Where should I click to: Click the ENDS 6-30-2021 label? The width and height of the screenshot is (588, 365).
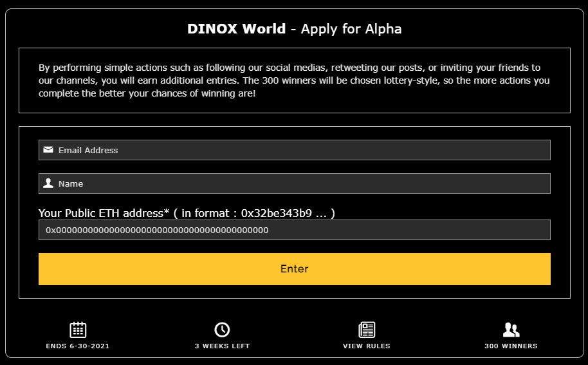point(78,346)
